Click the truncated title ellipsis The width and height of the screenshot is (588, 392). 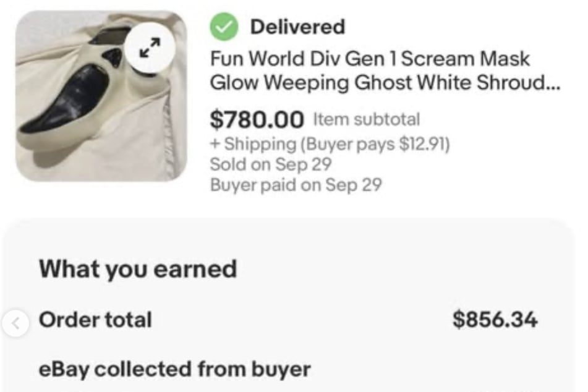(552, 83)
